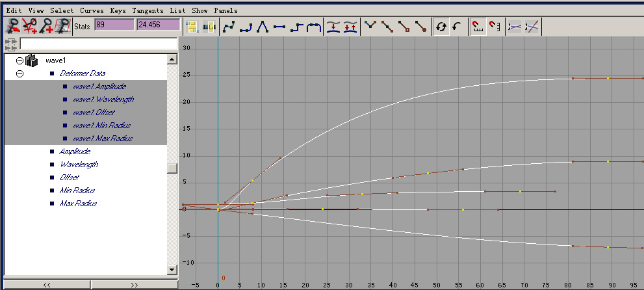Screen dimensions: 644x290
Task: Open the Edit menu
Action: (14, 10)
